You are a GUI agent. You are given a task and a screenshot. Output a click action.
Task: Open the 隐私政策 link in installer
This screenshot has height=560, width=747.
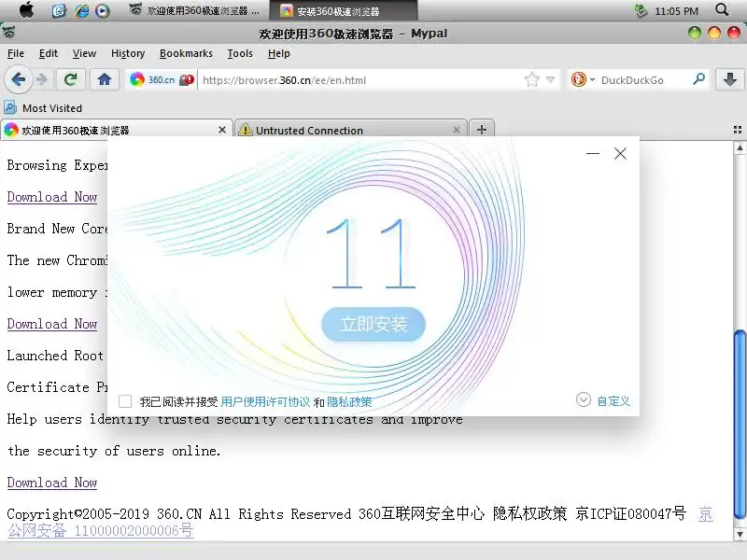(x=349, y=402)
